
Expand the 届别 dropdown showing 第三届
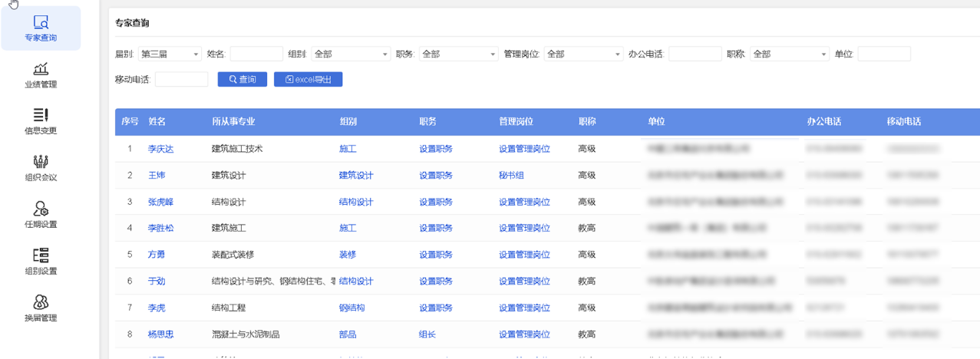(170, 54)
